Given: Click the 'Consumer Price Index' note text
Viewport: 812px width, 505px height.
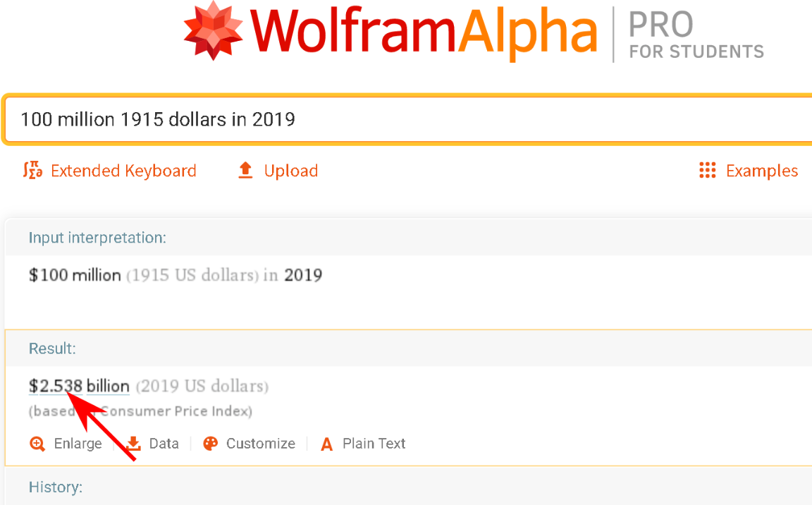Looking at the screenshot, I should [176, 411].
